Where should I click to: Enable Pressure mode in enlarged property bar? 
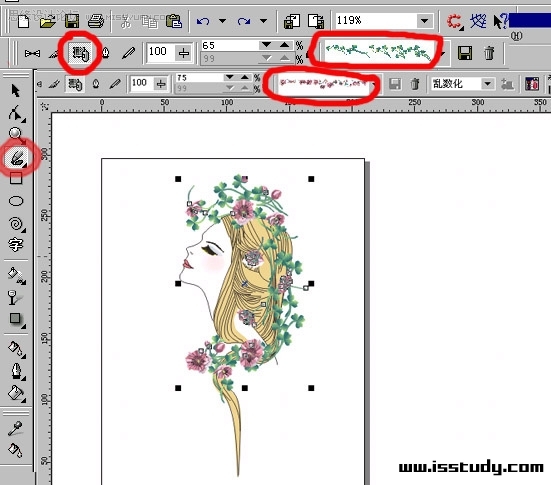pos(128,53)
